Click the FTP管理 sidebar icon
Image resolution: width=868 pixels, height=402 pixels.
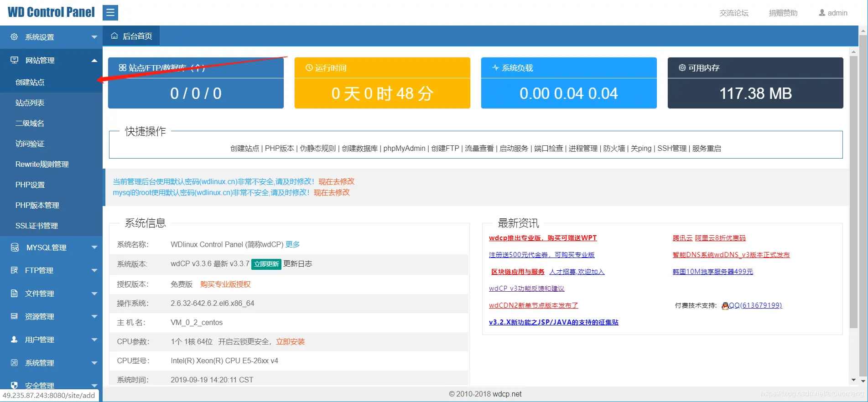14,270
